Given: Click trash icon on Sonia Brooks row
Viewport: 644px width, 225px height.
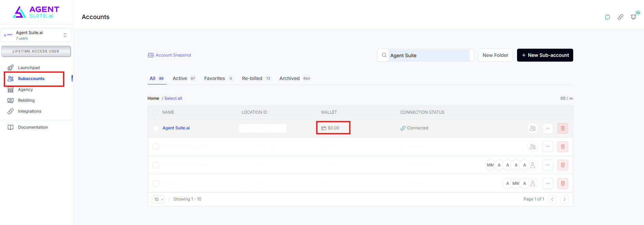Looking at the screenshot, I should click(563, 183).
